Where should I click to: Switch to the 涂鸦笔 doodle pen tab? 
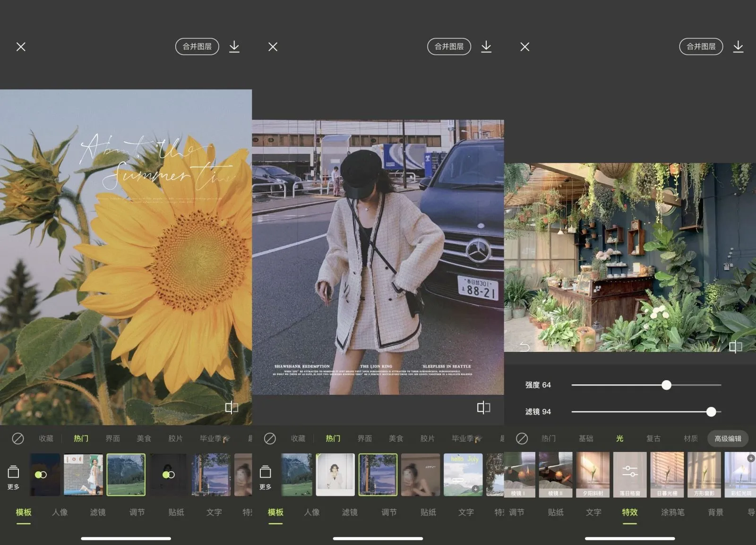(672, 512)
